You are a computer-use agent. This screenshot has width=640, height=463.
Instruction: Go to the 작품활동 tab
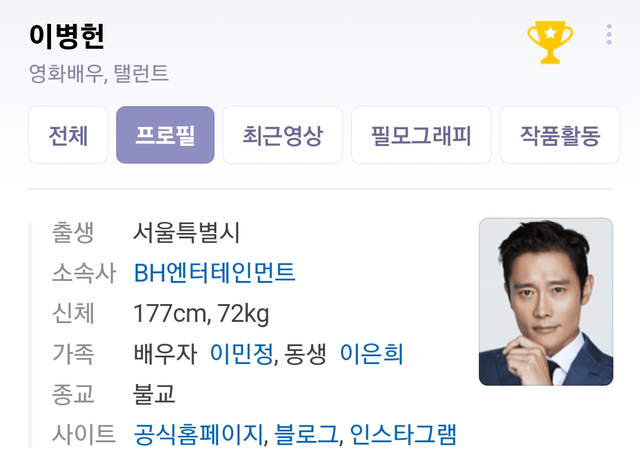click(560, 135)
